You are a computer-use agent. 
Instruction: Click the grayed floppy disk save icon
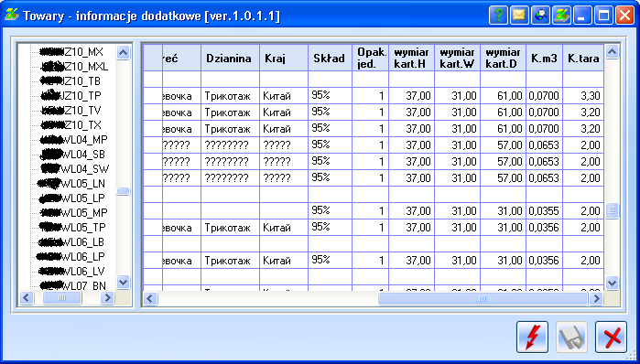pyautogui.click(x=572, y=337)
